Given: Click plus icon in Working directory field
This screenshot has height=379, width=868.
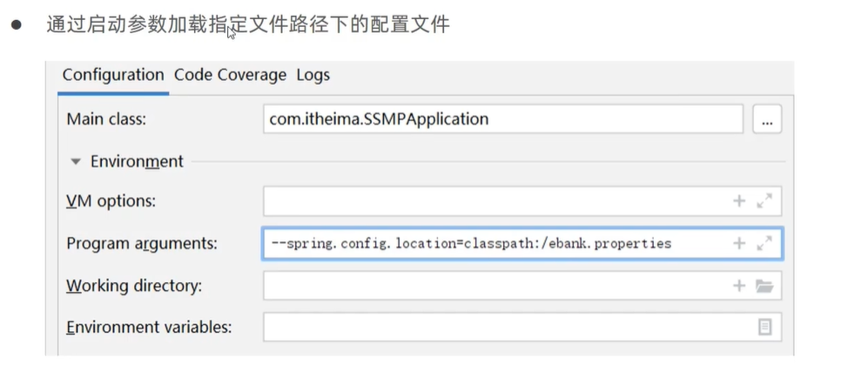Looking at the screenshot, I should tap(739, 285).
